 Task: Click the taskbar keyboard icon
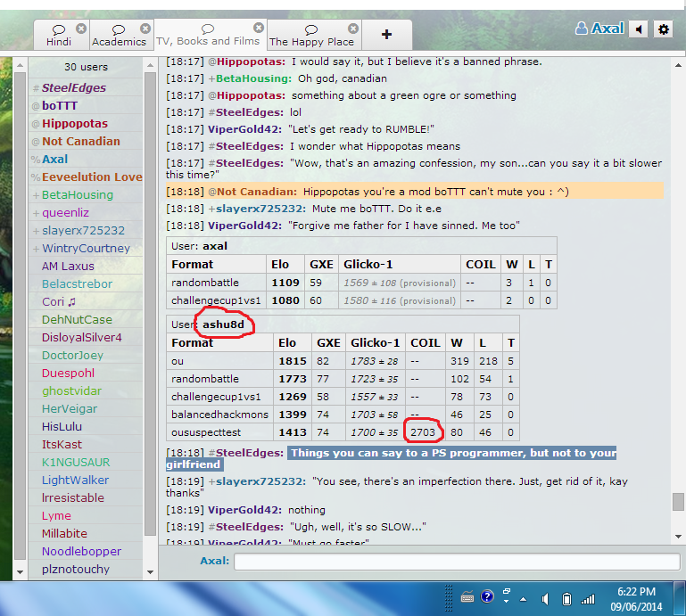pos(467,597)
